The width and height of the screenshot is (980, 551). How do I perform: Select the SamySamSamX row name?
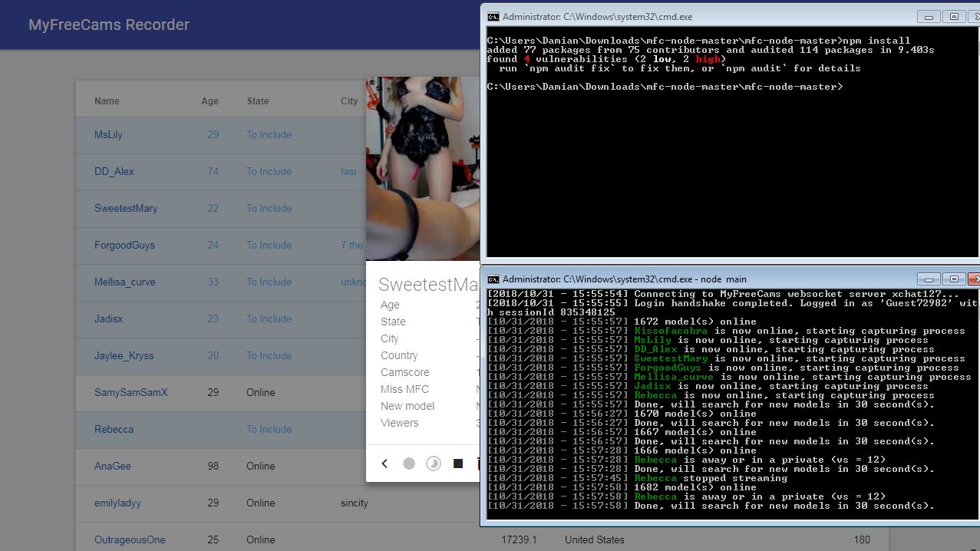pos(130,392)
